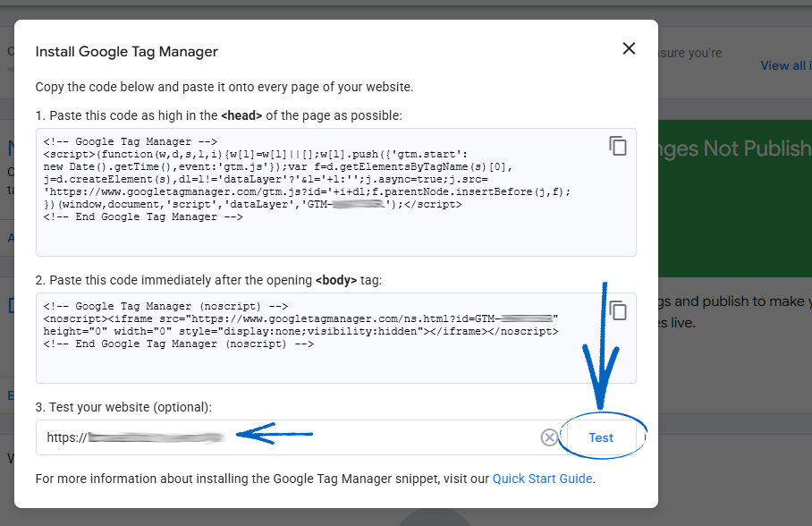Close the Install Google Tag Manager dialog
The image size is (812, 526).
click(629, 48)
